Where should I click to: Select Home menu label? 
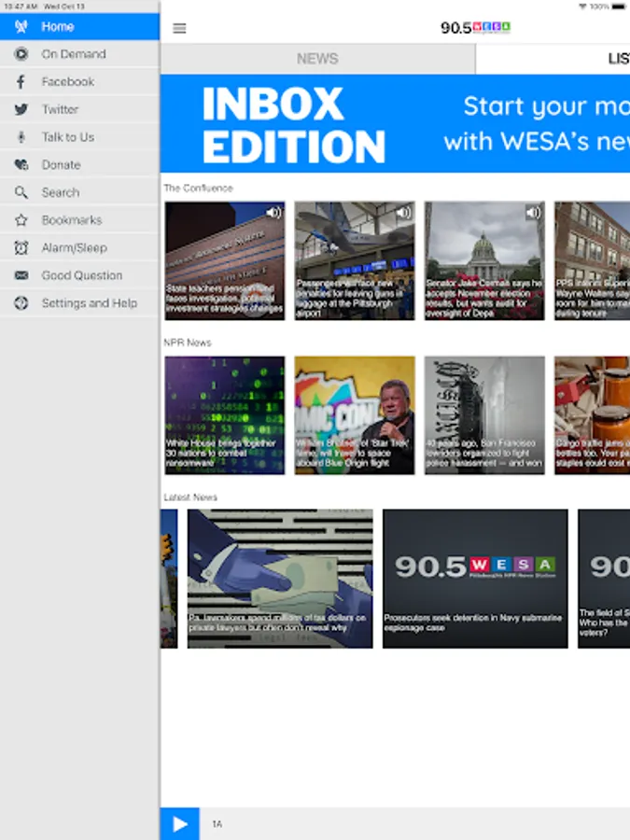tap(58, 27)
